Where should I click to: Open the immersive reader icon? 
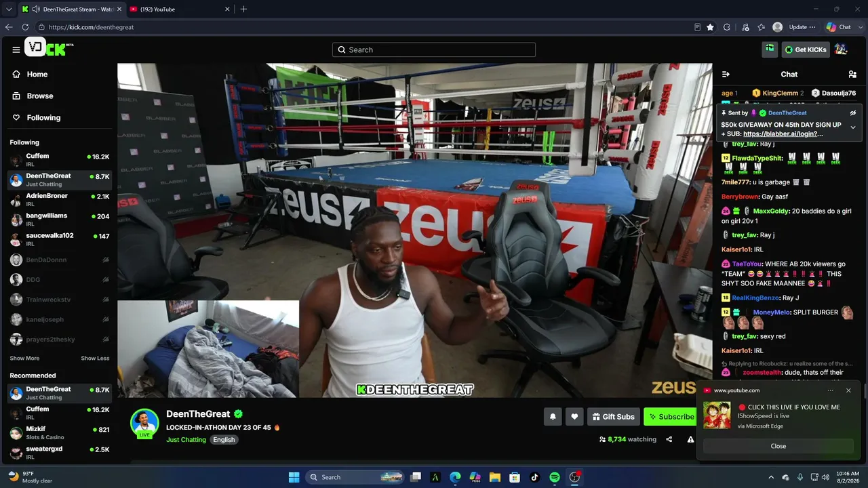point(697,27)
